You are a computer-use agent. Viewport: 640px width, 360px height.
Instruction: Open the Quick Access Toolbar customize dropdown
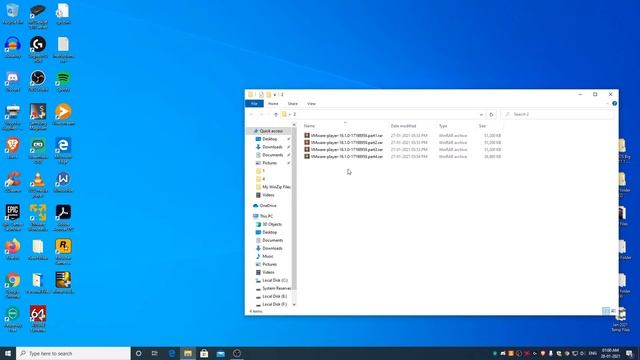pyautogui.click(x=275, y=95)
